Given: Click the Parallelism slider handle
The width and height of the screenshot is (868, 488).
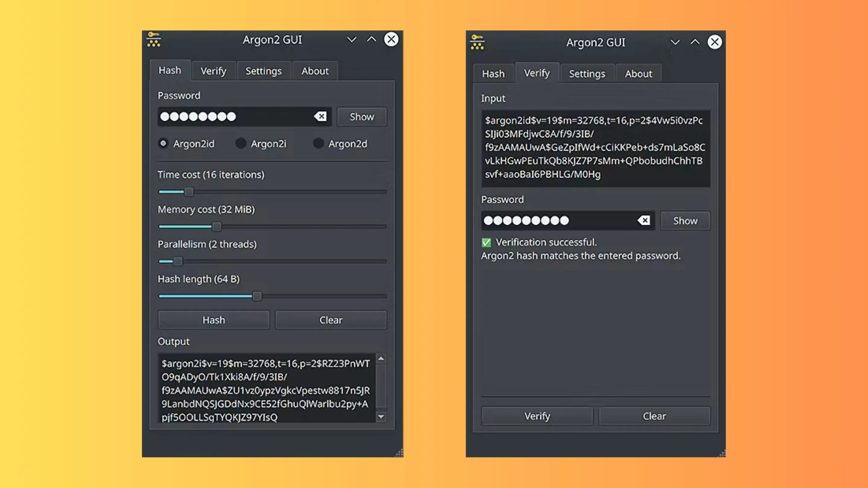Looking at the screenshot, I should pos(178,261).
